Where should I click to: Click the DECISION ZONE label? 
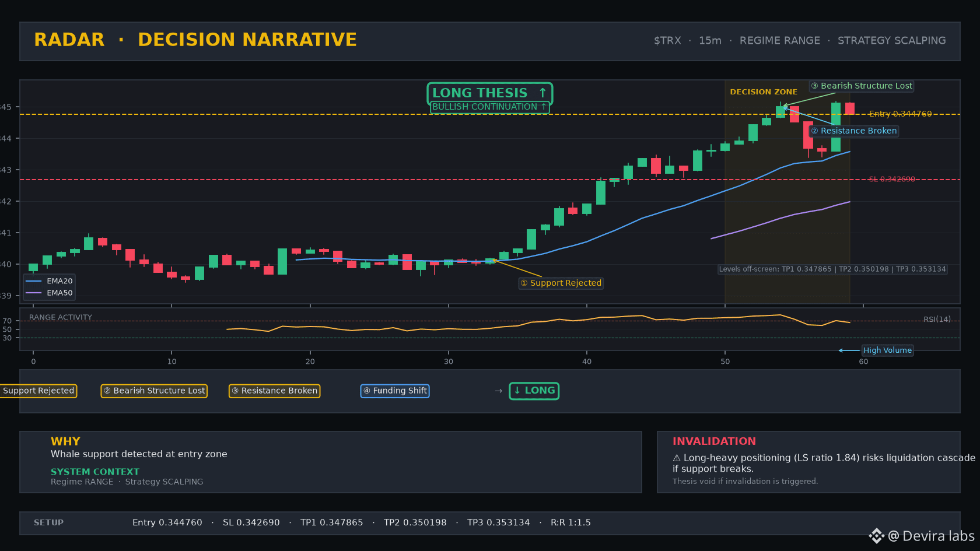pyautogui.click(x=764, y=92)
